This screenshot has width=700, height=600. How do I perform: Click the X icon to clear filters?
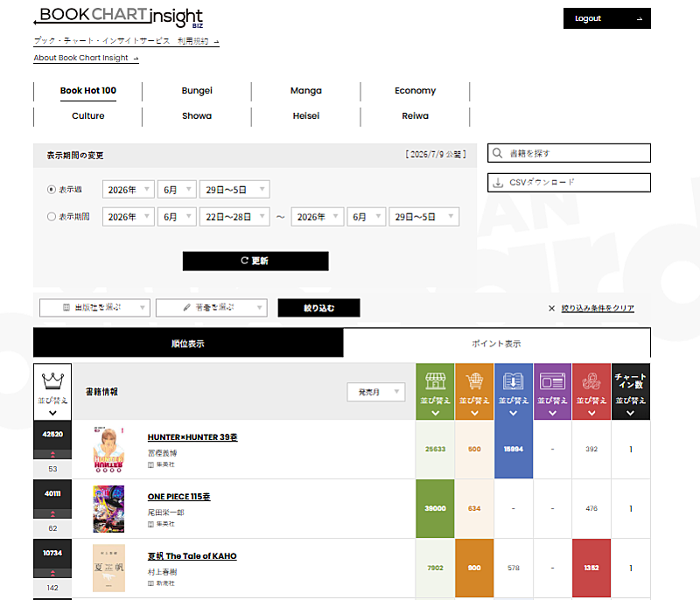(551, 308)
